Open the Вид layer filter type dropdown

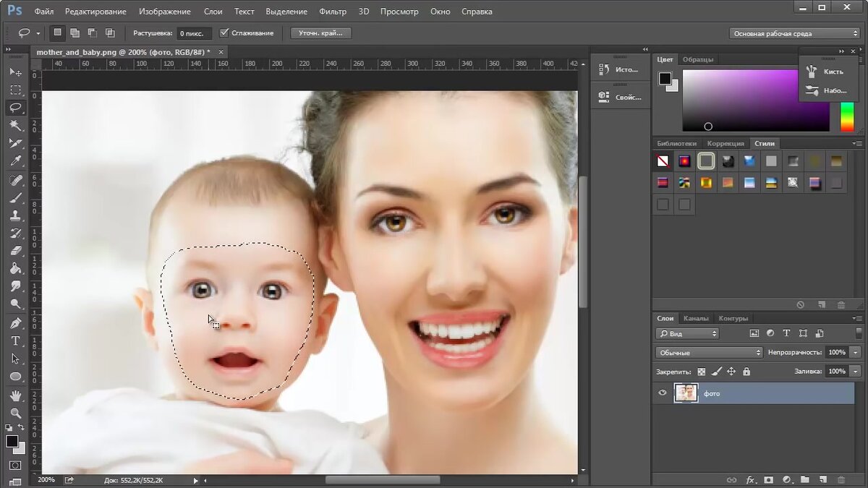[687, 333]
